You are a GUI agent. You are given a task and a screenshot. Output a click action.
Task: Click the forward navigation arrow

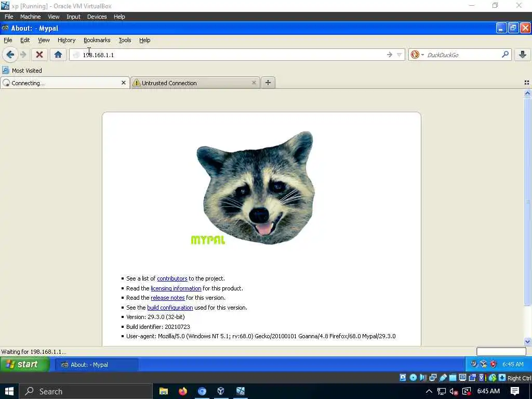click(23, 55)
